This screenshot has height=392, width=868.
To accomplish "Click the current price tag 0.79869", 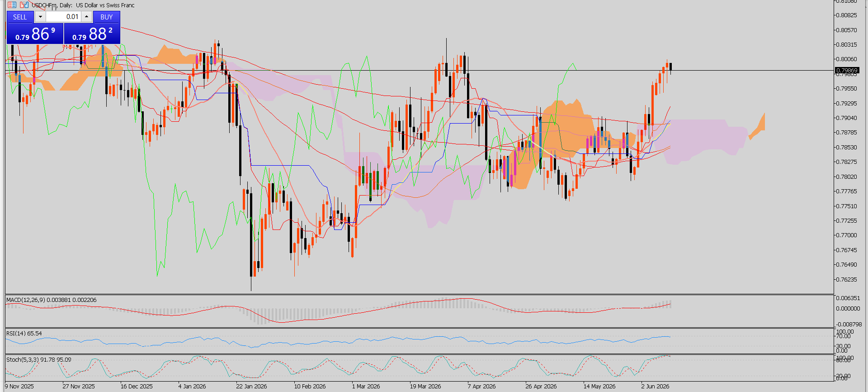I will tap(847, 70).
